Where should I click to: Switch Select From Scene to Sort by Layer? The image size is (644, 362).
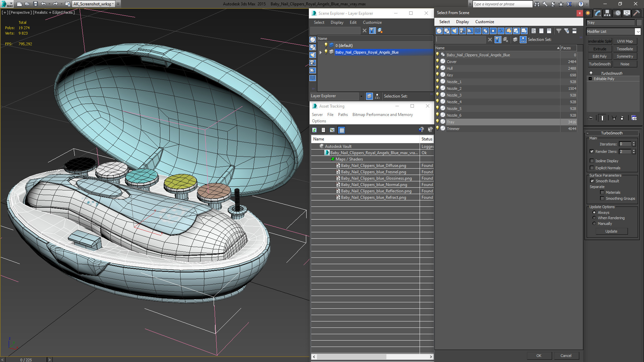pos(515,40)
